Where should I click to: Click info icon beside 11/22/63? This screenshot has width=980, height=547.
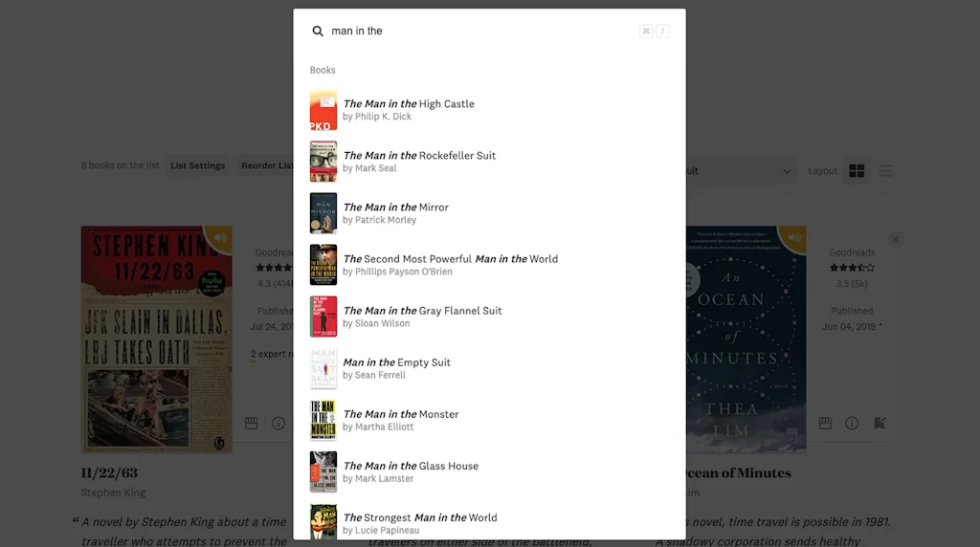click(x=278, y=424)
